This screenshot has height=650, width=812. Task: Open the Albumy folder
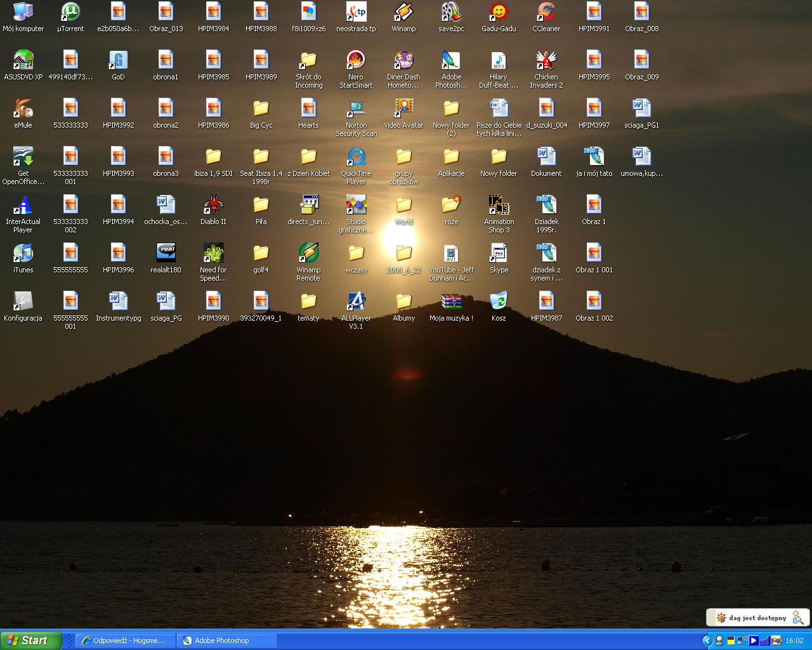click(x=403, y=307)
